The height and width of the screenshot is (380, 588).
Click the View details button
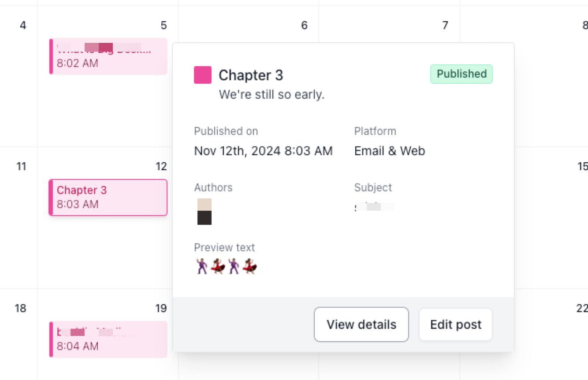tap(361, 324)
